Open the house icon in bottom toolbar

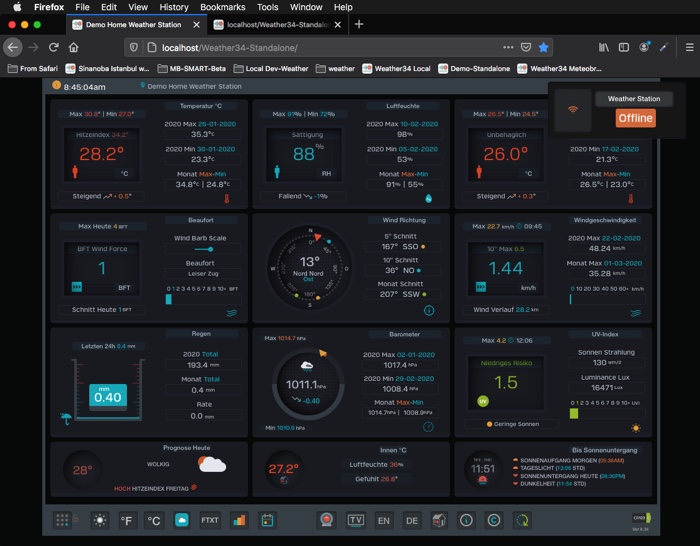click(439, 520)
